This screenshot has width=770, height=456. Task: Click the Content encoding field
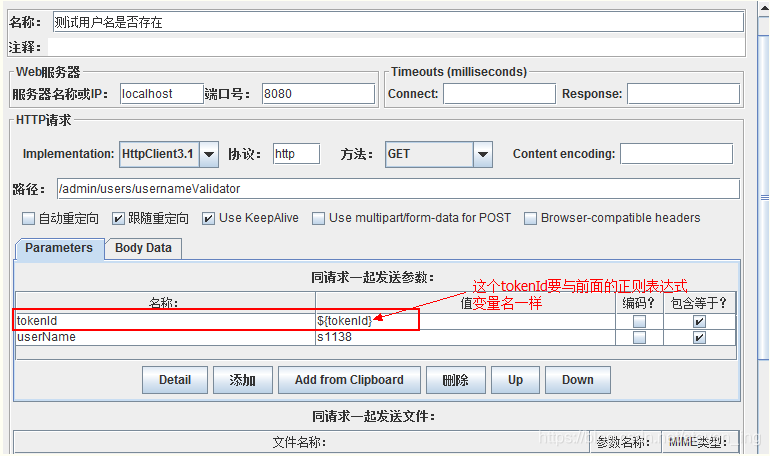(676, 154)
